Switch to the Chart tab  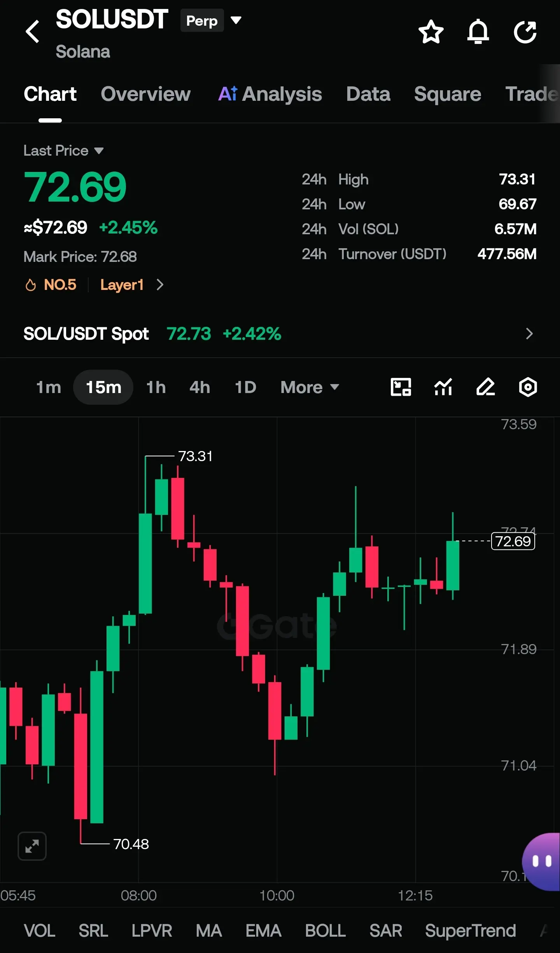pos(50,94)
